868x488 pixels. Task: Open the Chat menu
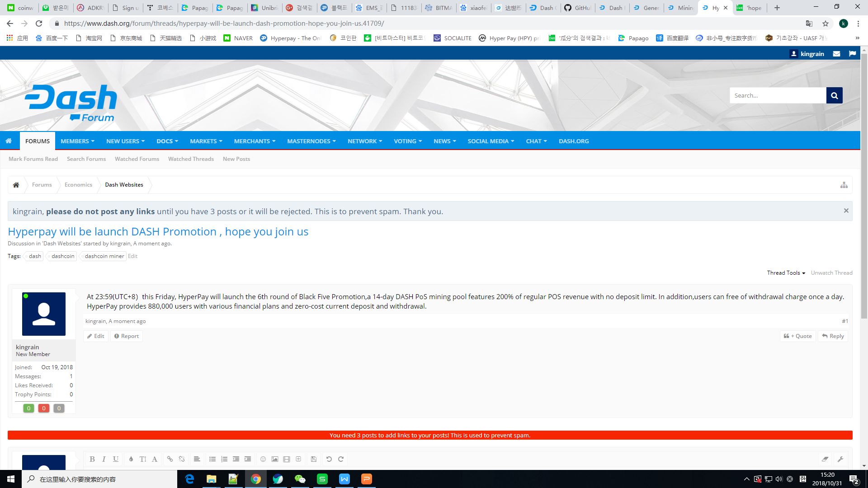[537, 141]
